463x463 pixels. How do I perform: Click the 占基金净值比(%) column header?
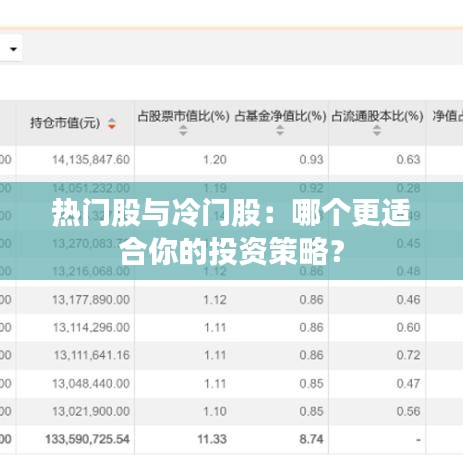click(x=280, y=116)
